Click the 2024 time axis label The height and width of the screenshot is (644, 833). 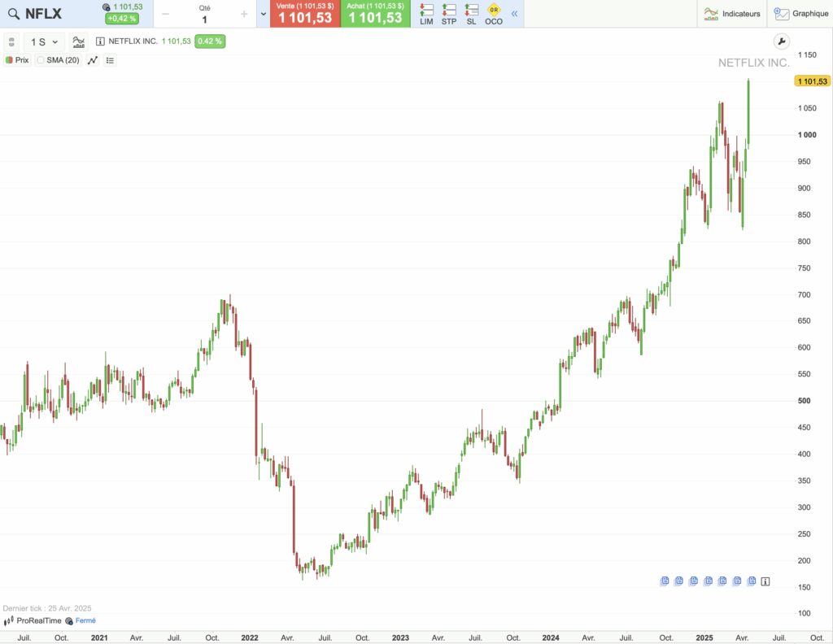pos(551,637)
